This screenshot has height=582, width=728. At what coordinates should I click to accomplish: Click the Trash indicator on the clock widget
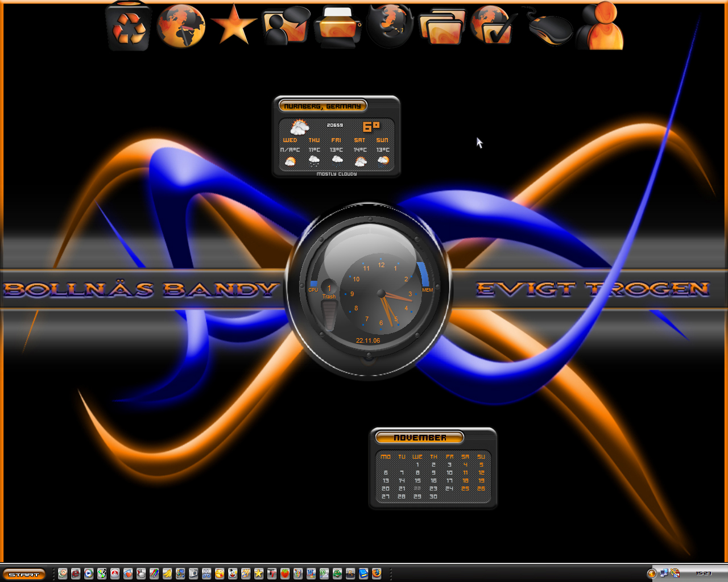click(x=329, y=296)
